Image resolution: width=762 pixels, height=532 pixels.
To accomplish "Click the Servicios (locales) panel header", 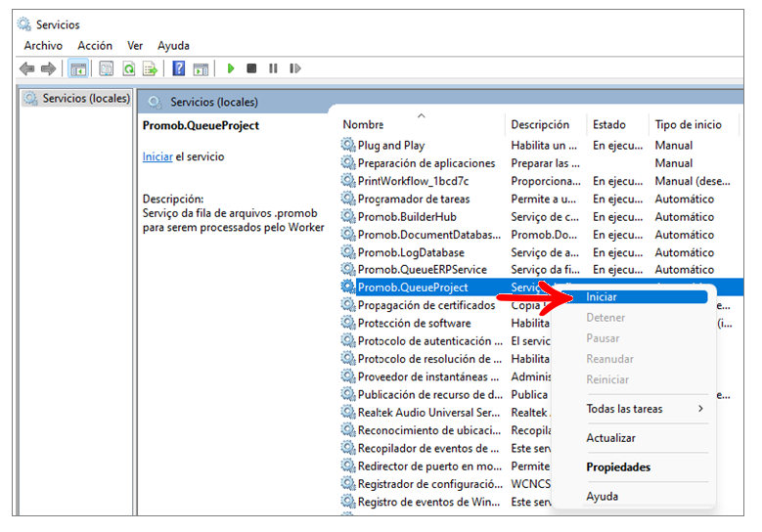I will [214, 102].
